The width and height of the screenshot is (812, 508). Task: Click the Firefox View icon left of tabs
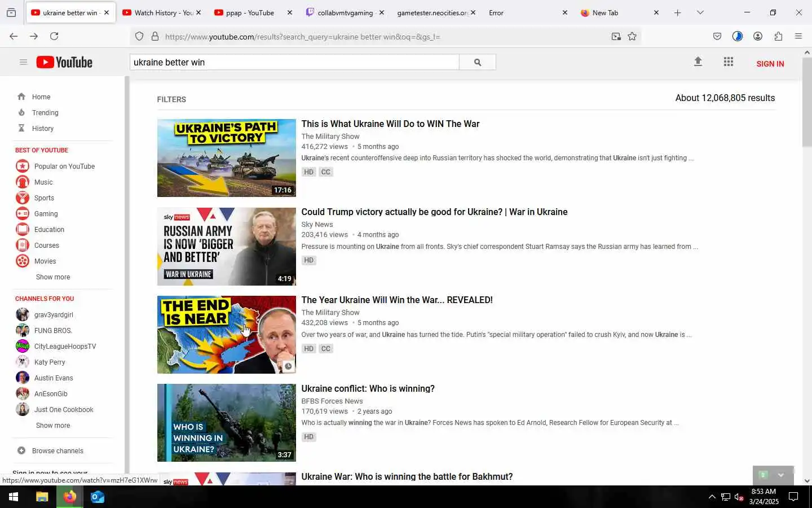point(11,12)
